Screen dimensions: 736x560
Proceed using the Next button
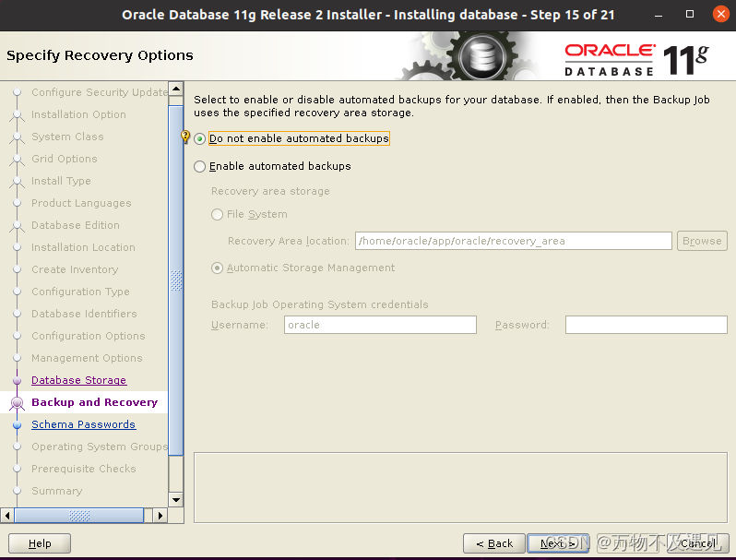pyautogui.click(x=558, y=543)
